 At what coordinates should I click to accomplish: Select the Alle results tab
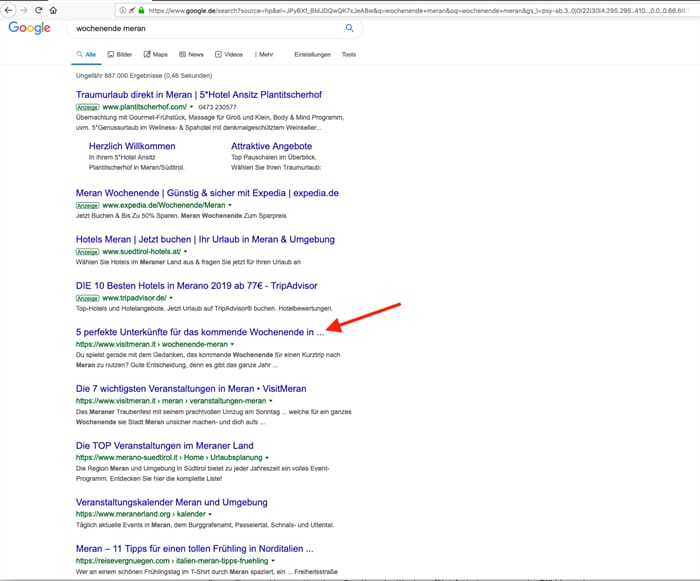tap(86, 54)
